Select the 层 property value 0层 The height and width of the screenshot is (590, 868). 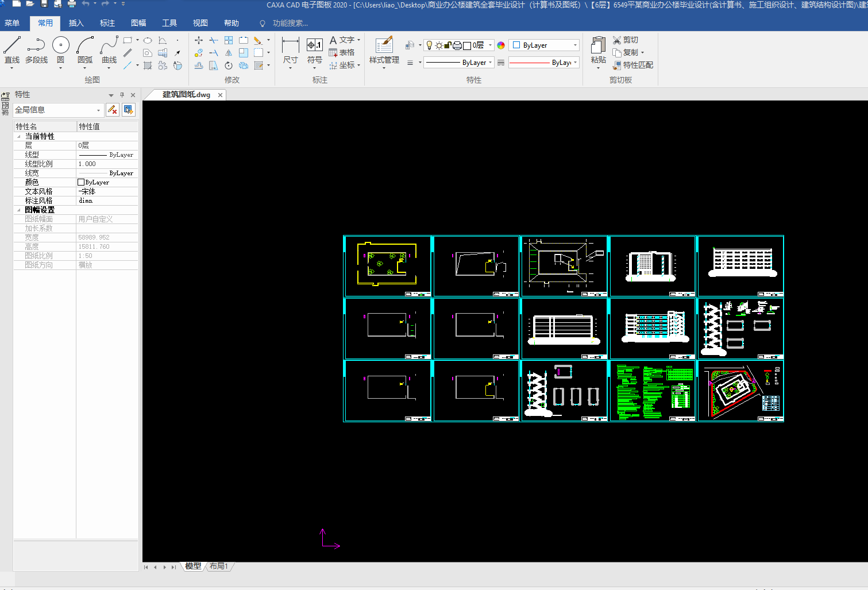pyautogui.click(x=107, y=145)
